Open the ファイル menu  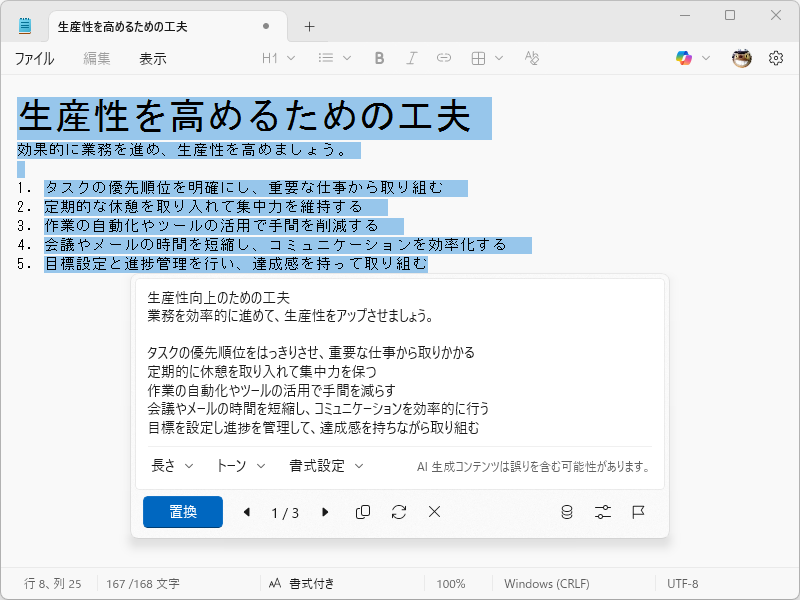coord(34,59)
